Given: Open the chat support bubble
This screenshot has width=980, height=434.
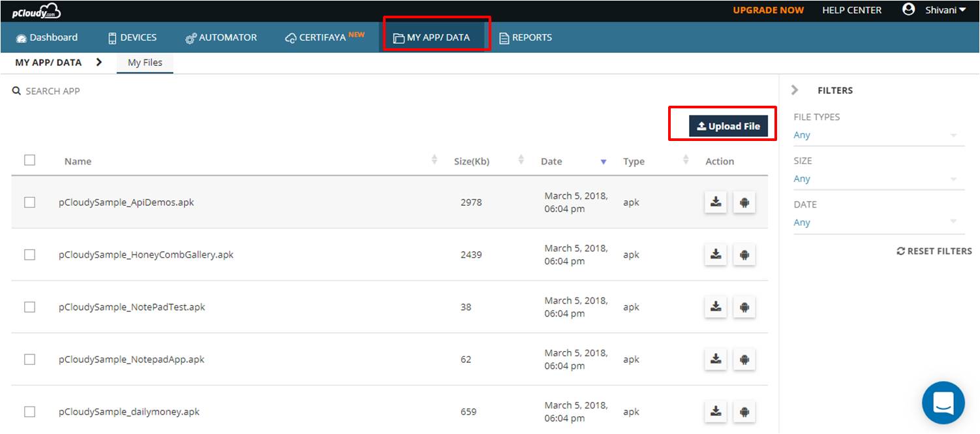Looking at the screenshot, I should click(943, 403).
